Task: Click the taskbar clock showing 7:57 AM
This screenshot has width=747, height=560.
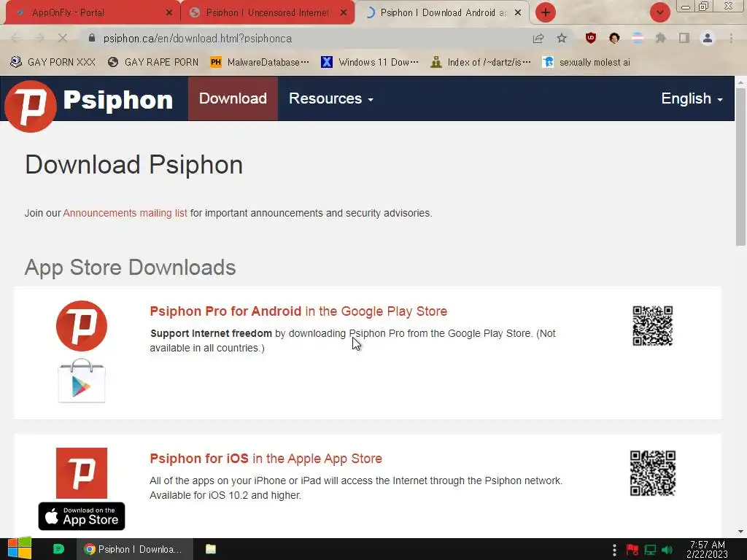Action: [x=707, y=549]
